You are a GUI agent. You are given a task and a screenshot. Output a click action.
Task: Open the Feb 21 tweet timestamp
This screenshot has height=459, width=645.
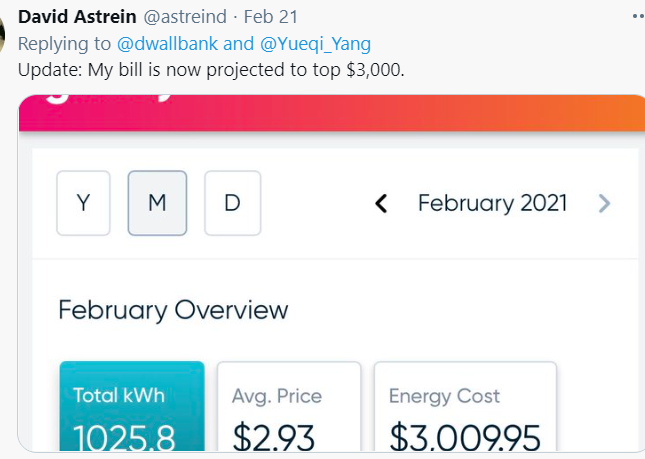coord(271,18)
